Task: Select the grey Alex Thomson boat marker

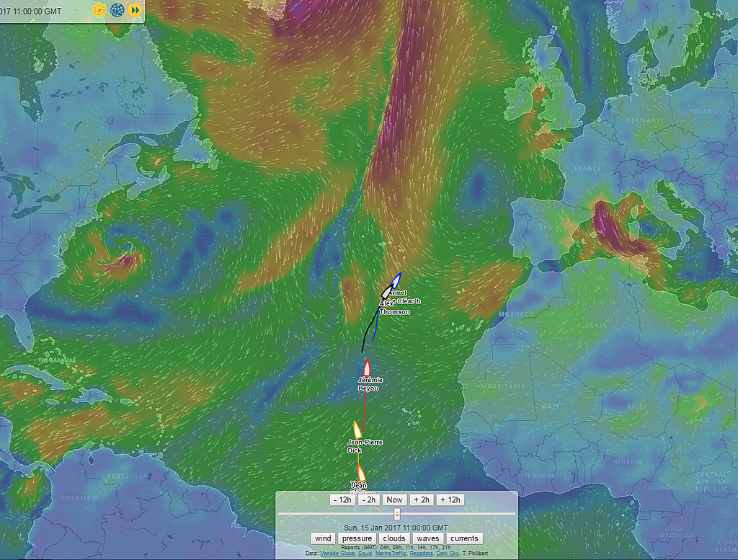Action: pyautogui.click(x=387, y=292)
